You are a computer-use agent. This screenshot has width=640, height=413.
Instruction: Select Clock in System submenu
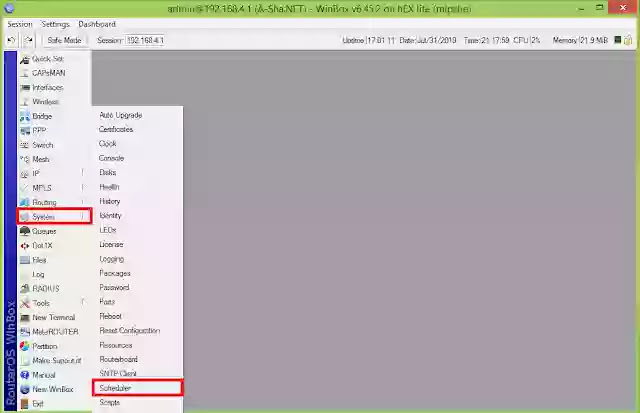tap(138, 144)
